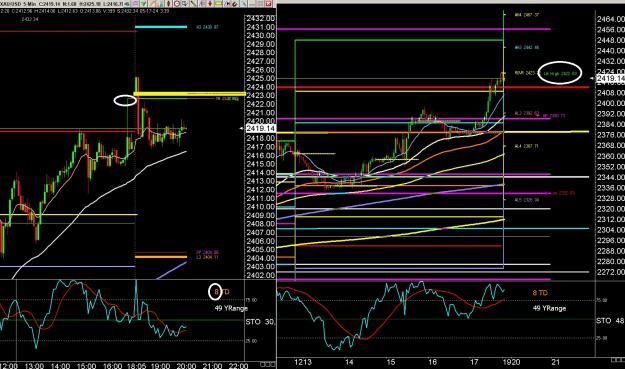
Task: Click the green diagonal line drawing icon
Action: [193, 4]
